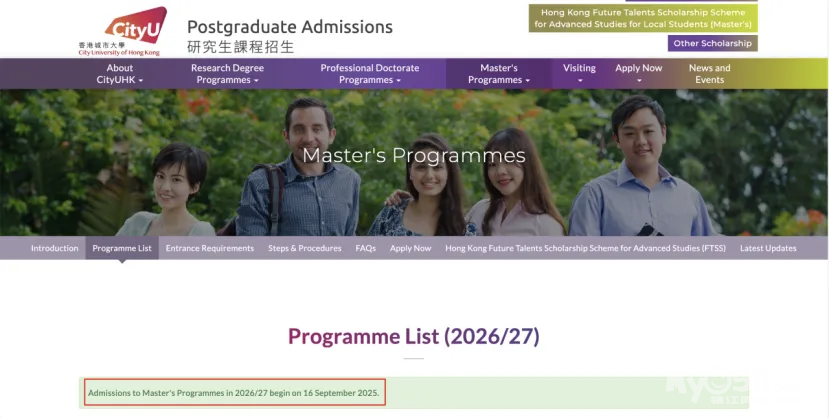Open the FTSS scholarship scheme tab
829x418 pixels.
coord(585,248)
